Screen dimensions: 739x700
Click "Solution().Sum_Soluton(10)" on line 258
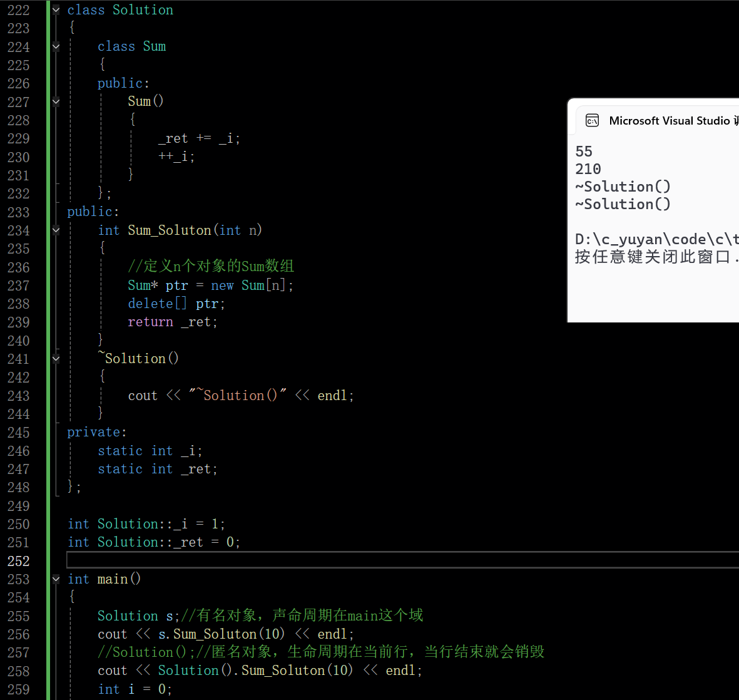(x=255, y=671)
